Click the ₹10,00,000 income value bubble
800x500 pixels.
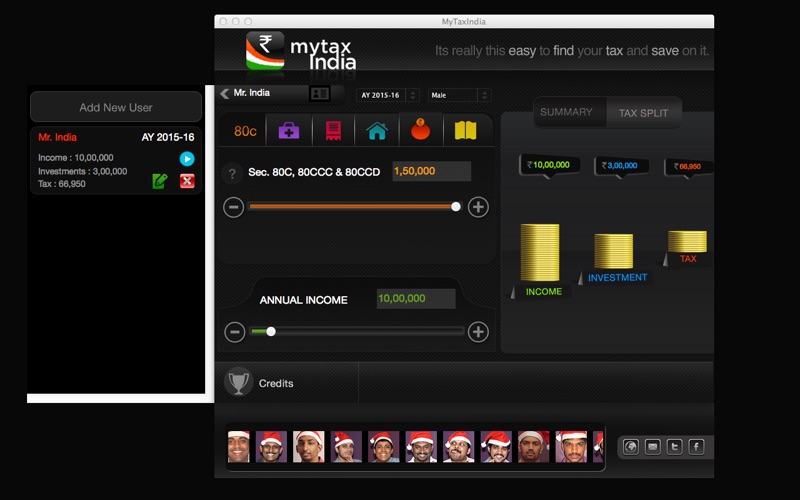tap(549, 165)
